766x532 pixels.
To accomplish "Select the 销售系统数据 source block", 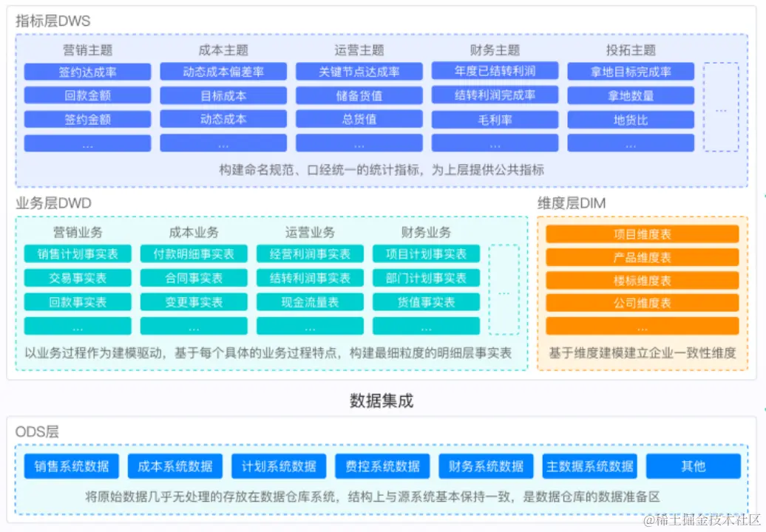I will pos(71,465).
